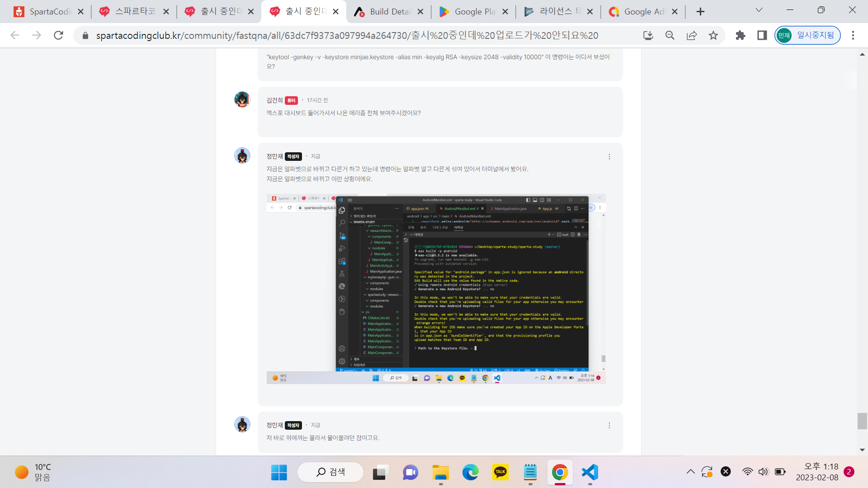Toggle the Chrome side panel
The height and width of the screenshot is (488, 868).
click(x=762, y=35)
